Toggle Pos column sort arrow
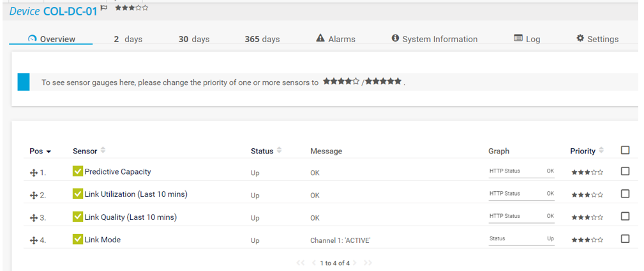 [49, 152]
